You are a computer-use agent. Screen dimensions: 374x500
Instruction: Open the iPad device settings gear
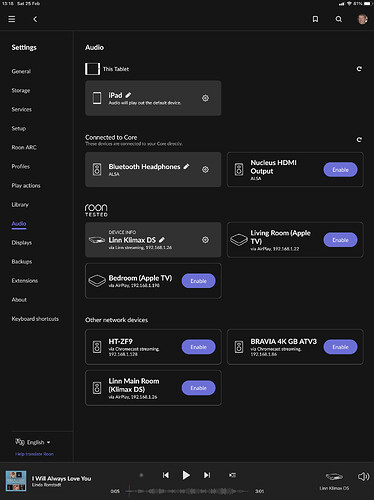click(x=205, y=98)
